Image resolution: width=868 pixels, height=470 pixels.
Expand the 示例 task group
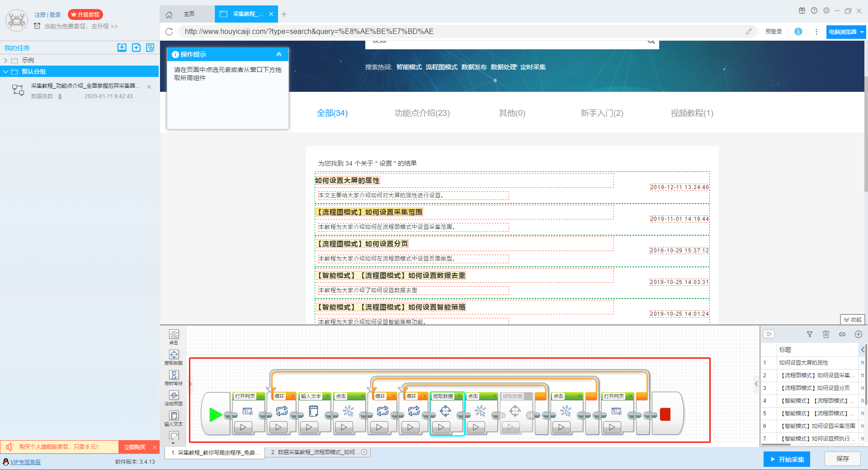(5, 60)
